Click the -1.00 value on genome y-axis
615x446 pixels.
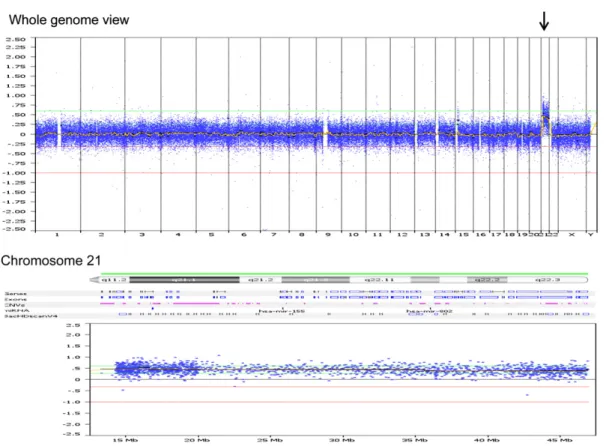click(14, 173)
